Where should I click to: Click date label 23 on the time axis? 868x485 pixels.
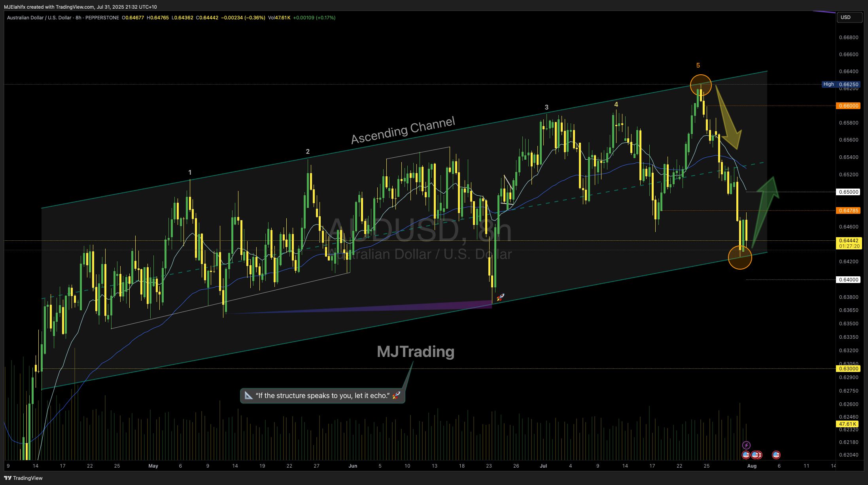489,466
